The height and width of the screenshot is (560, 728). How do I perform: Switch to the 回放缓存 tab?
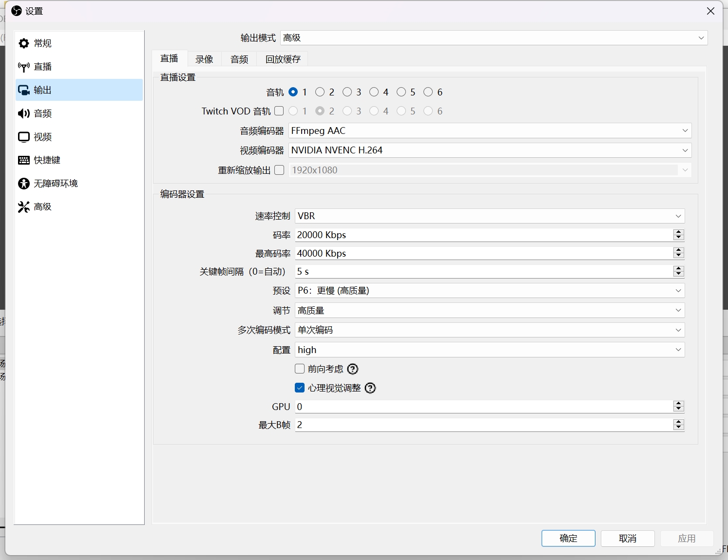point(283,59)
